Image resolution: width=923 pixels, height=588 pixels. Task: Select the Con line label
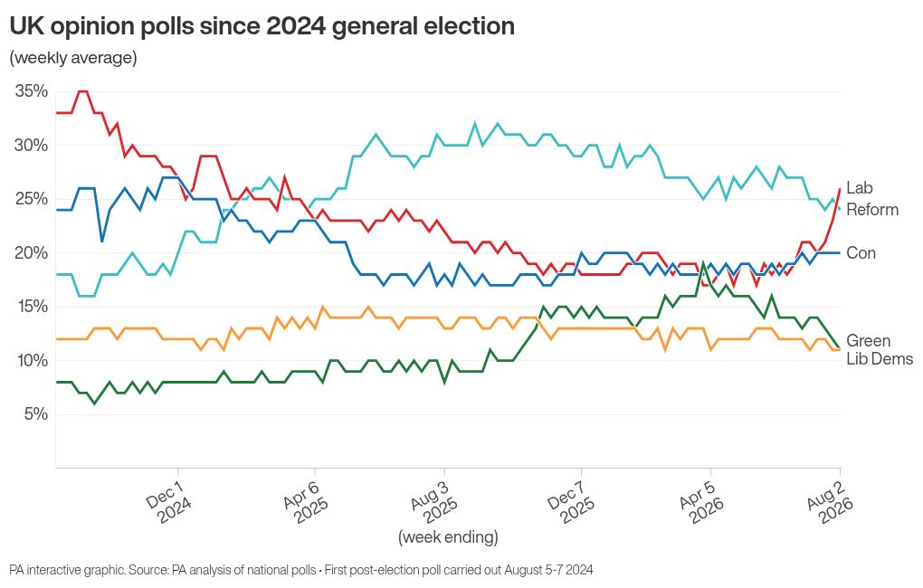click(x=861, y=253)
